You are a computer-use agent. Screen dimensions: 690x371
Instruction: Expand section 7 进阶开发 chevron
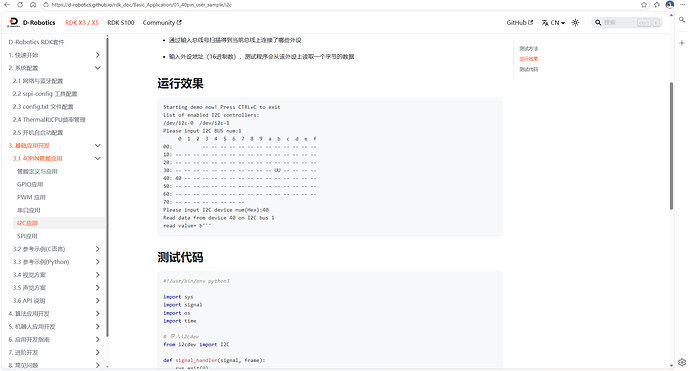tap(98, 353)
